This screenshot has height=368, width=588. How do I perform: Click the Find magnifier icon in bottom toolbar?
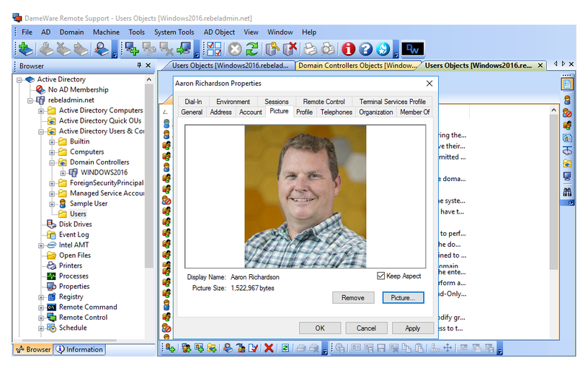coord(228,348)
